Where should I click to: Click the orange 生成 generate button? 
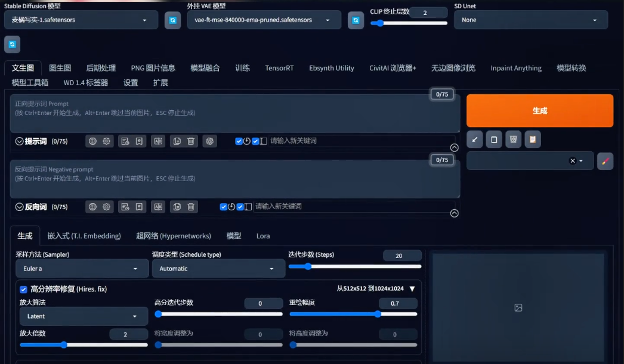click(x=539, y=111)
